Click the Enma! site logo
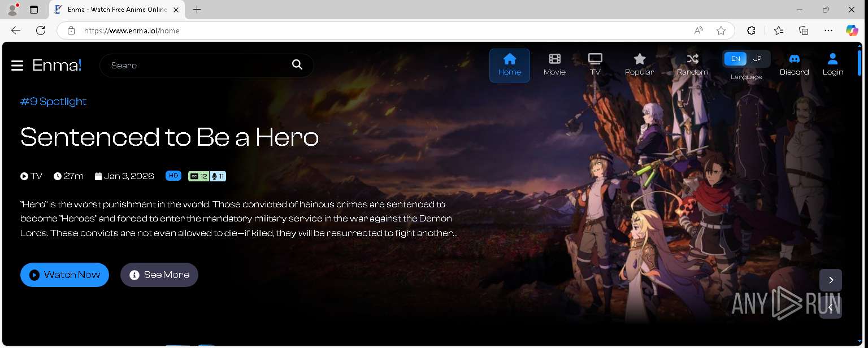The width and height of the screenshot is (868, 348). point(57,66)
